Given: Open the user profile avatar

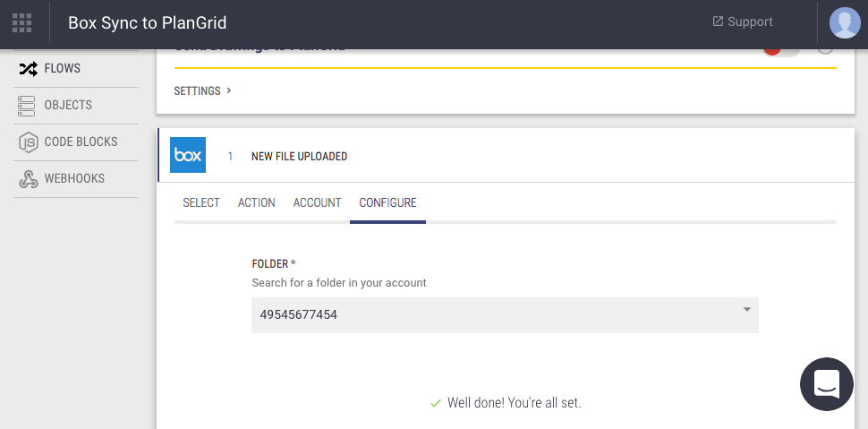Looking at the screenshot, I should pyautogui.click(x=844, y=22).
